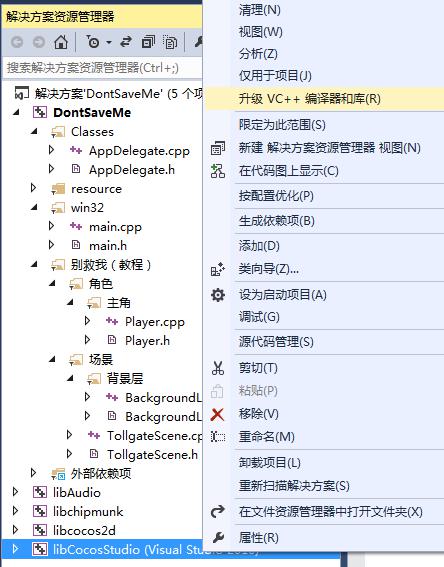Expand the AppDelegate.cpp node
This screenshot has height=567, width=444.
(x=51, y=150)
